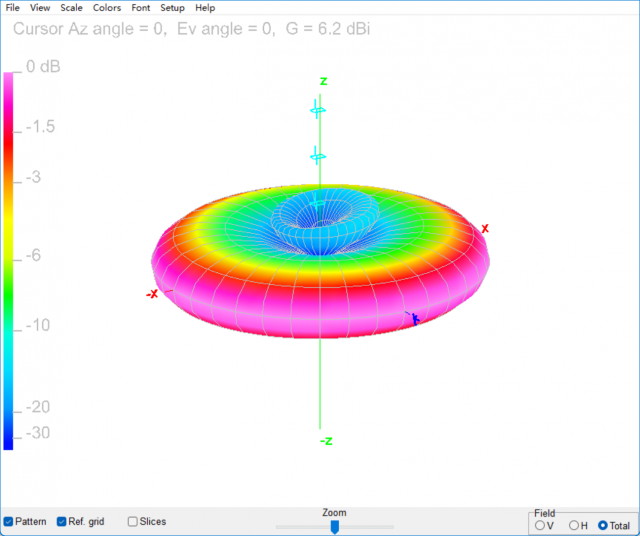Click the green -Z axis label
Viewport: 640px width, 536px height.
tap(326, 441)
